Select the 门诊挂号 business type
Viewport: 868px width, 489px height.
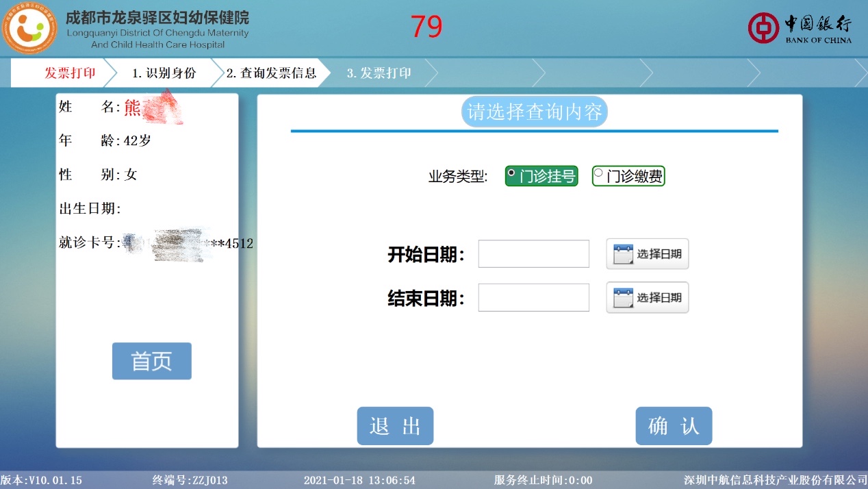541,177
